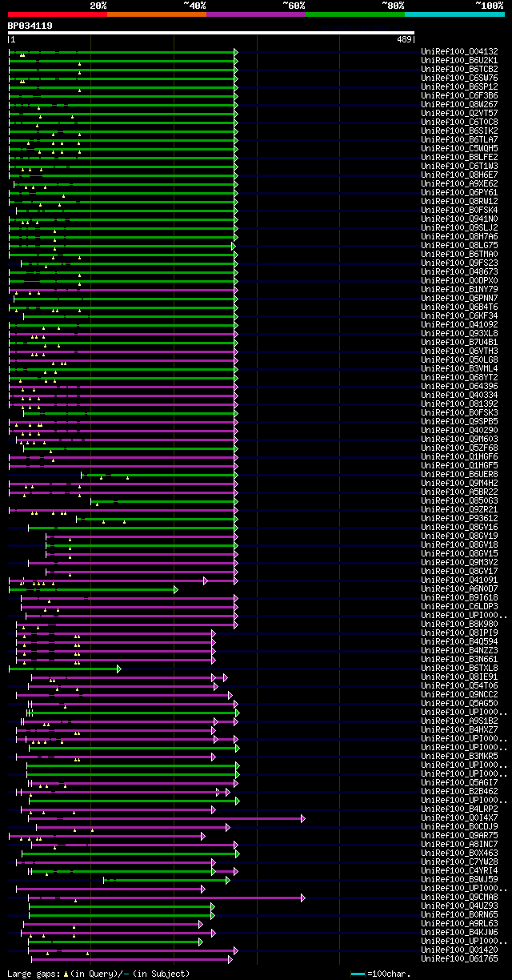Image resolution: width=512 pixels, height=980 pixels.
Task: Open hit UniRef100_Q8W267
Action: [459, 105]
